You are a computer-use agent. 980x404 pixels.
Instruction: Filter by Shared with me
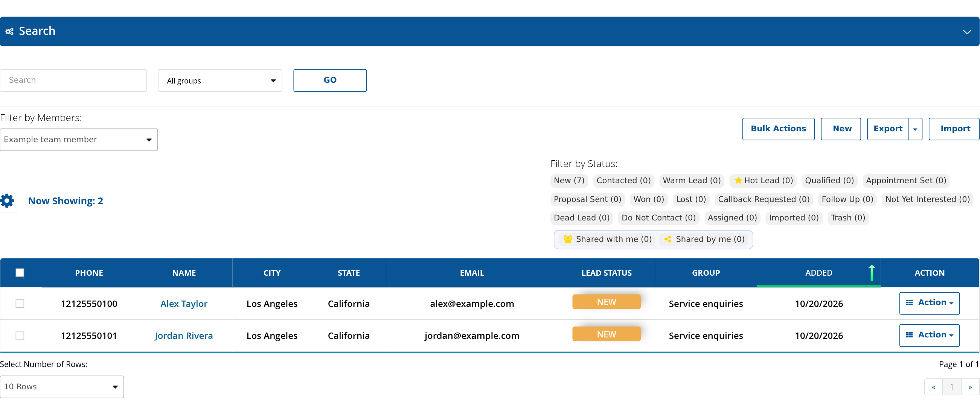coord(608,239)
